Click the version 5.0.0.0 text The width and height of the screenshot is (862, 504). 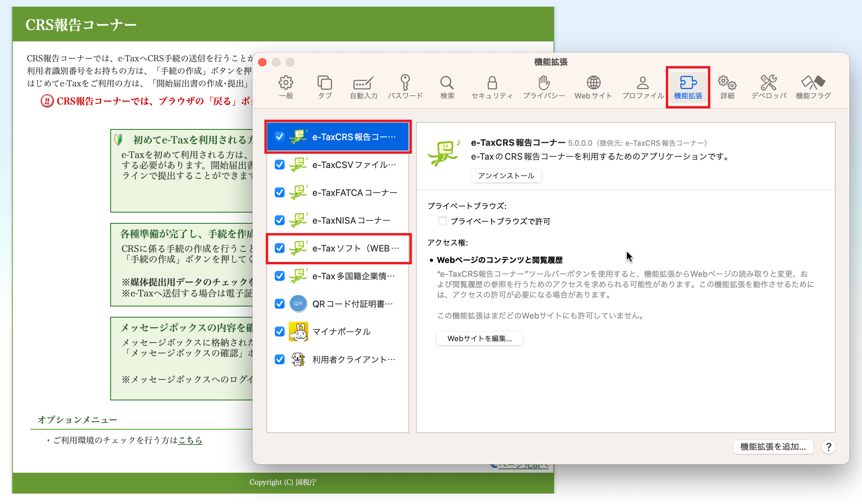click(580, 143)
